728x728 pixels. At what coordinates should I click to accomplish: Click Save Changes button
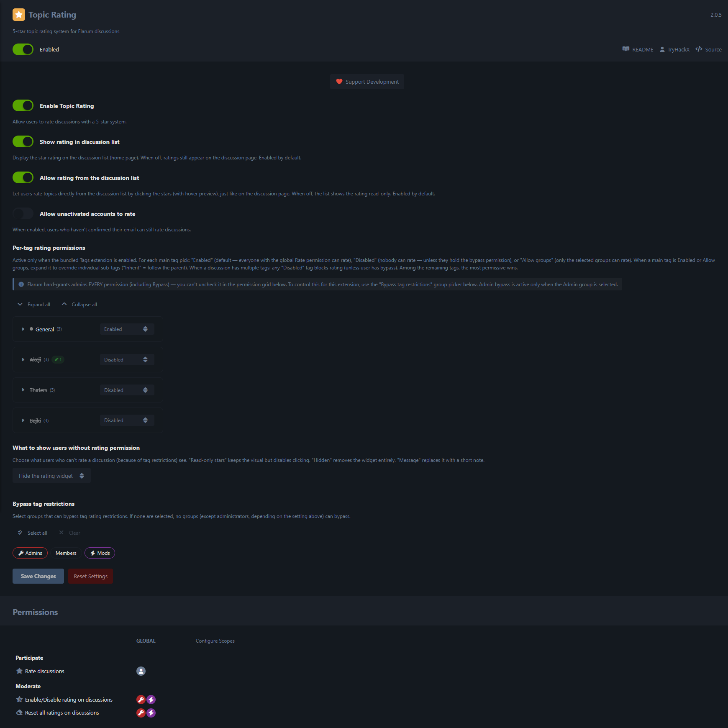(x=38, y=576)
